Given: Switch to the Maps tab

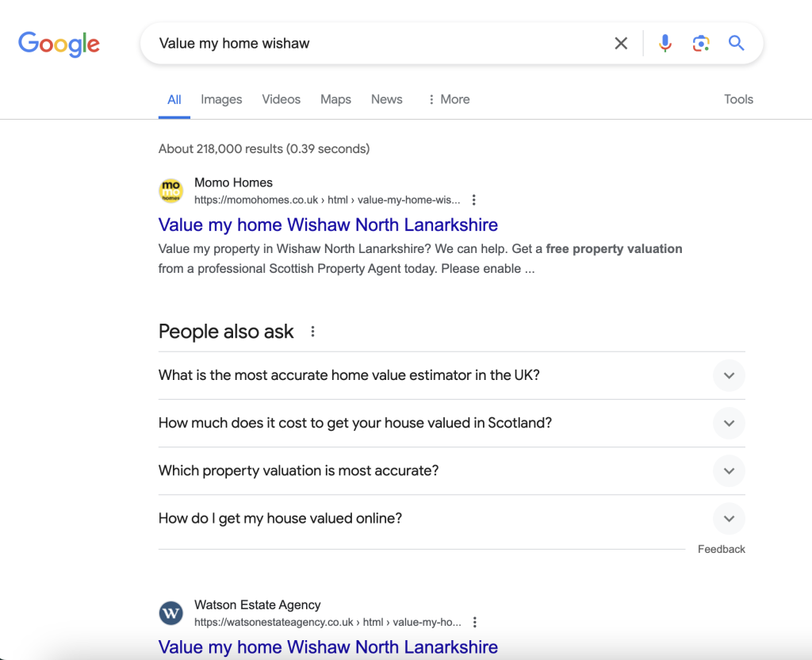Looking at the screenshot, I should click(x=335, y=99).
